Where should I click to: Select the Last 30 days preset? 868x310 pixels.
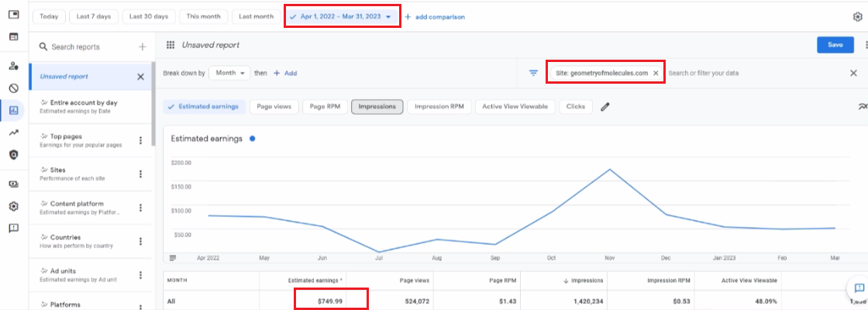point(148,16)
